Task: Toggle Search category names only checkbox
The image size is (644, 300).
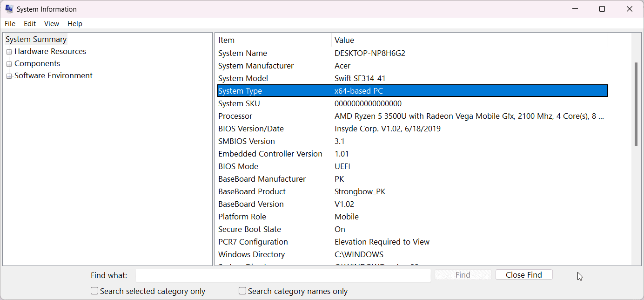Action: click(242, 291)
